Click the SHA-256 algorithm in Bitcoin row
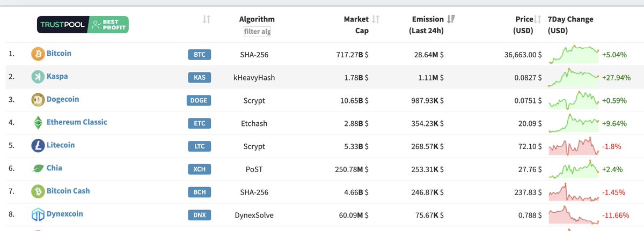The image size is (644, 231). pos(254,54)
